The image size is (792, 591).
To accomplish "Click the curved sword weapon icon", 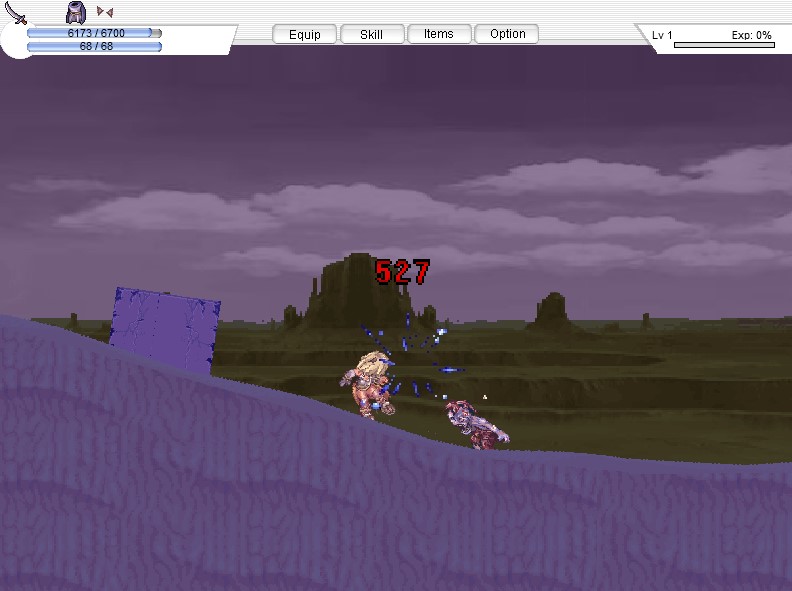I will tap(15, 13).
